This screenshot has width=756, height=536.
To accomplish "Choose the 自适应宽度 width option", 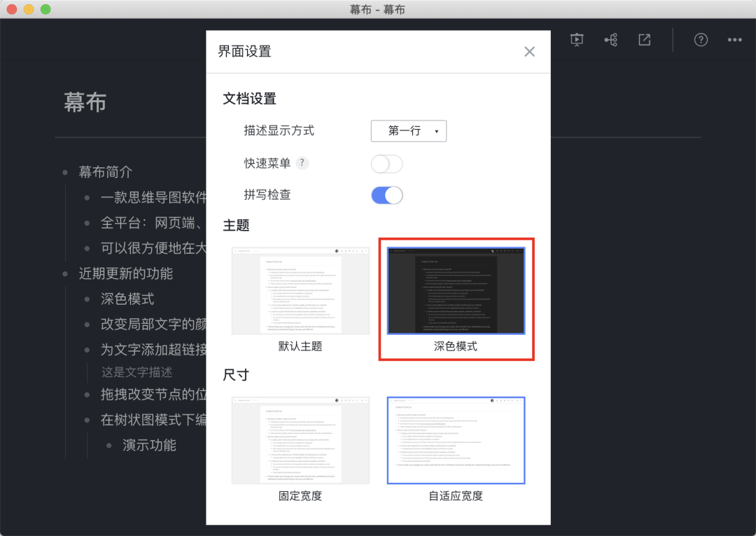I will (456, 440).
